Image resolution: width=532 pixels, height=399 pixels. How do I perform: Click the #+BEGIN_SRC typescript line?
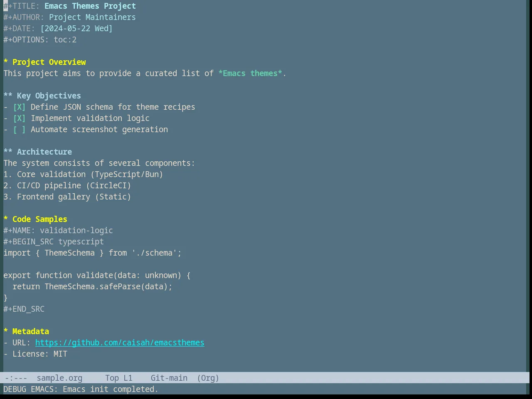coord(54,242)
